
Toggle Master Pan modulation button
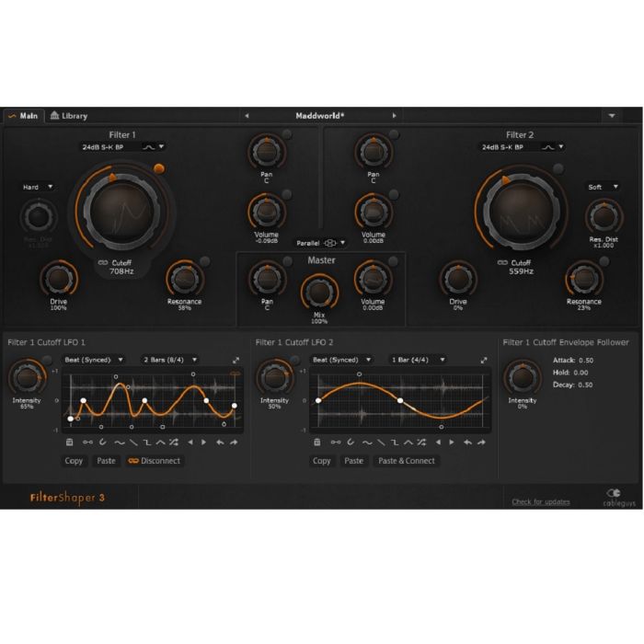(287, 260)
